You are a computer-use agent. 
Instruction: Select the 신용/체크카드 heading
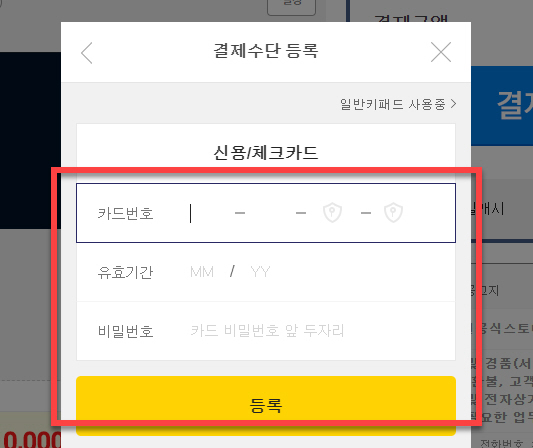266,153
